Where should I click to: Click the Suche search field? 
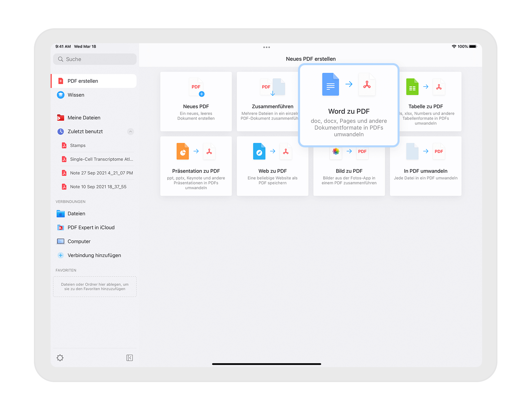[95, 59]
